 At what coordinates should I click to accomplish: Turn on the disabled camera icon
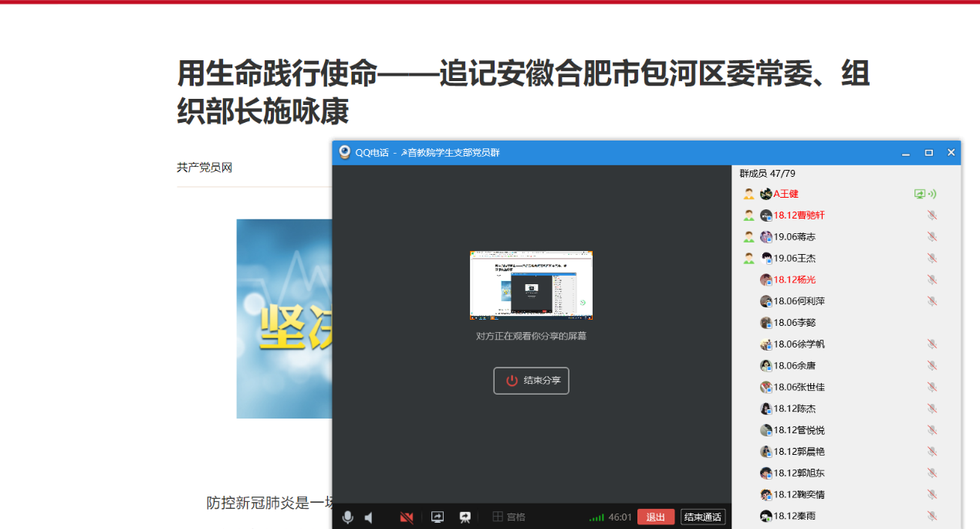pos(407,517)
